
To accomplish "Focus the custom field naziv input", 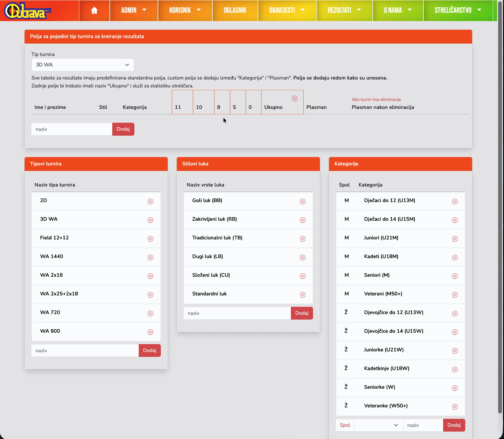I will [x=72, y=129].
